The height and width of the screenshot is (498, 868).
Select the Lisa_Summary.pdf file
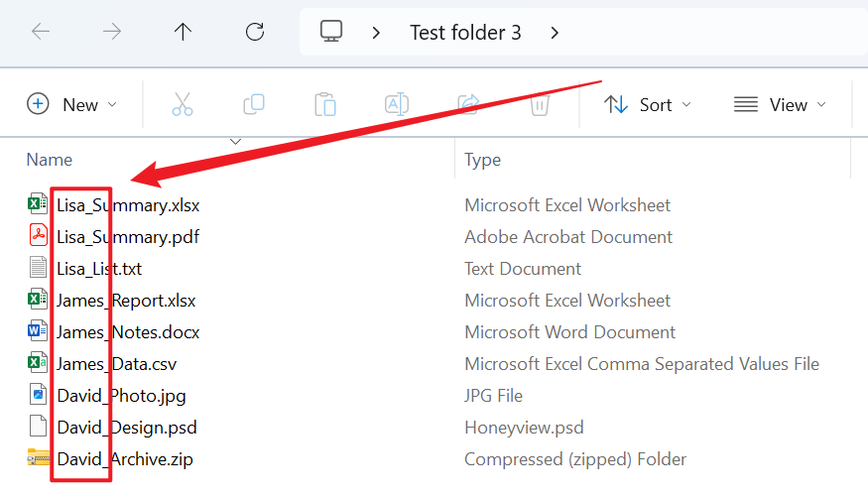coord(127,237)
